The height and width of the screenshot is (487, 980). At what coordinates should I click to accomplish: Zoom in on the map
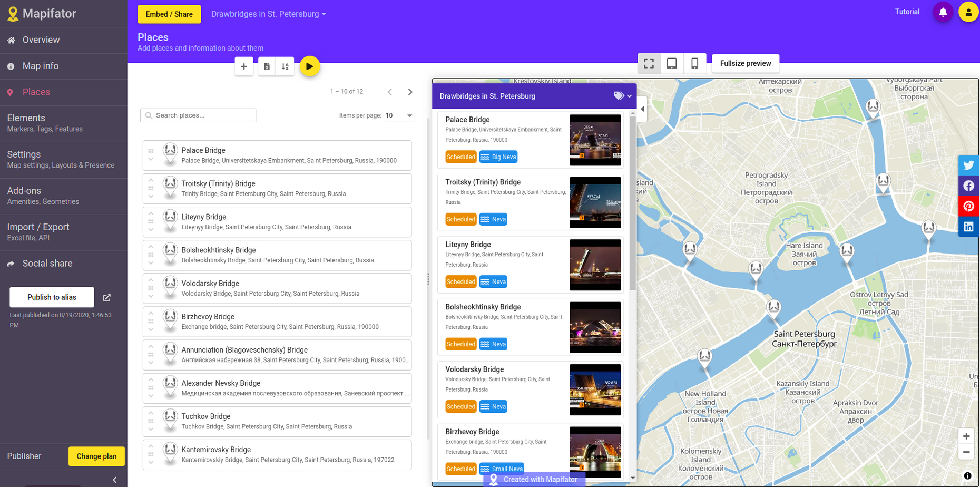(x=966, y=436)
